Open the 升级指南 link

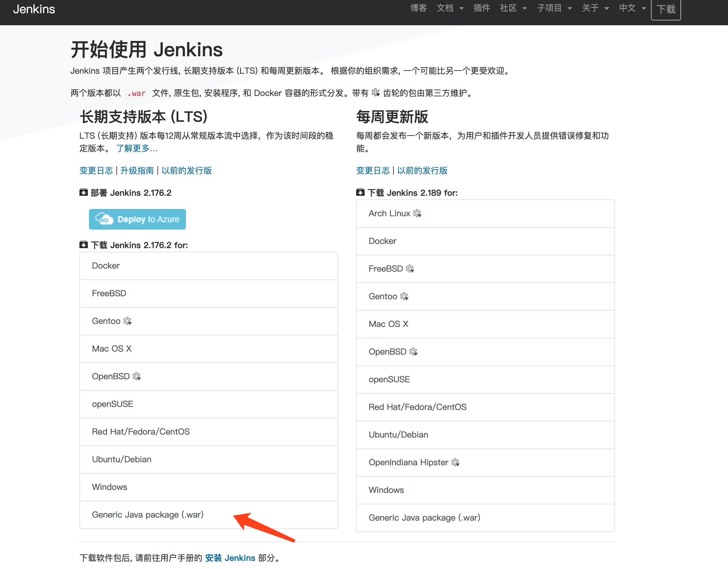pos(137,170)
